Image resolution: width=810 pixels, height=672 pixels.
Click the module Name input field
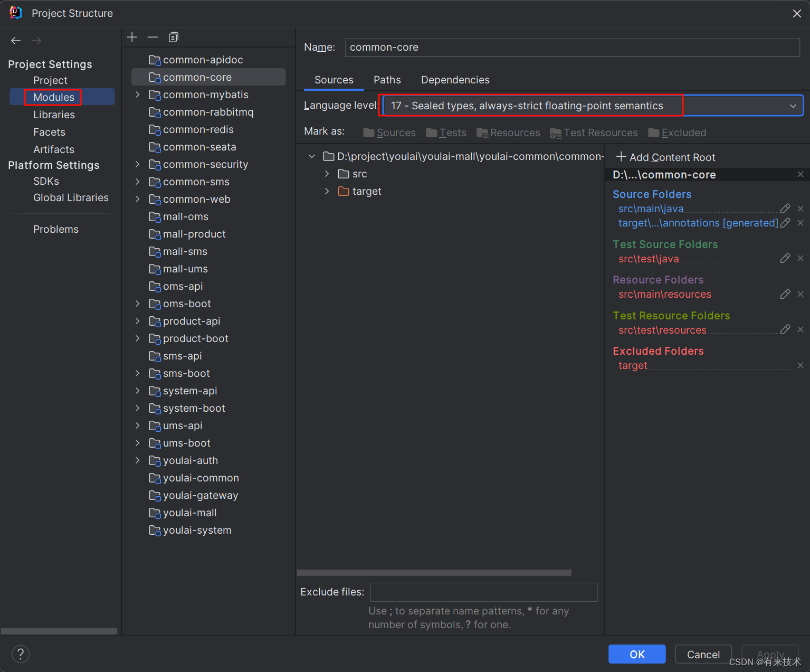[x=573, y=47]
